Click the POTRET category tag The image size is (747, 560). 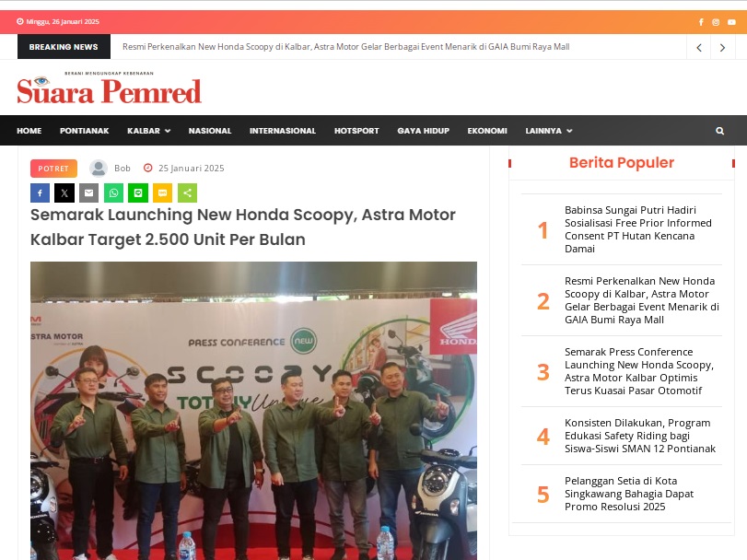pos(53,169)
